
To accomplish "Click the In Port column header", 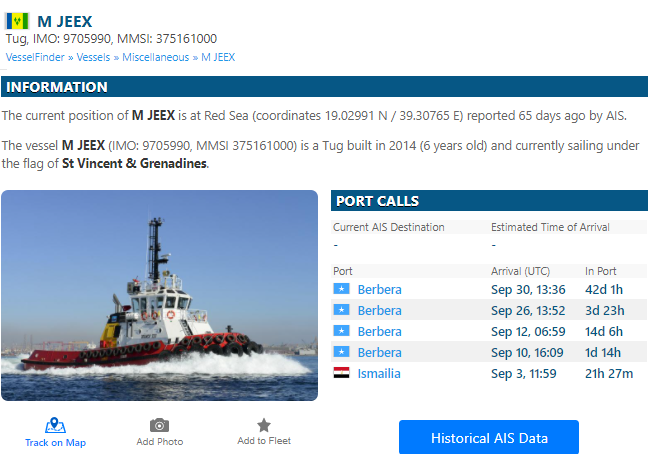I will pyautogui.click(x=600, y=271).
